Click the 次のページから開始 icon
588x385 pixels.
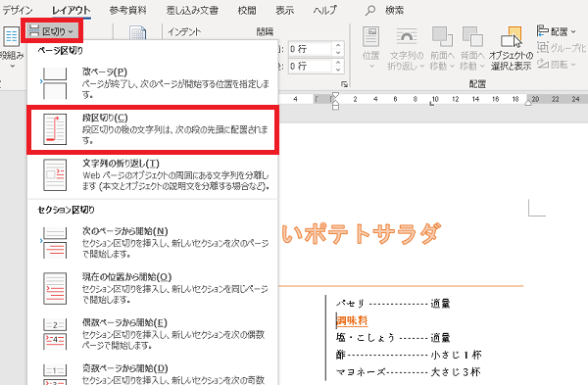54,243
